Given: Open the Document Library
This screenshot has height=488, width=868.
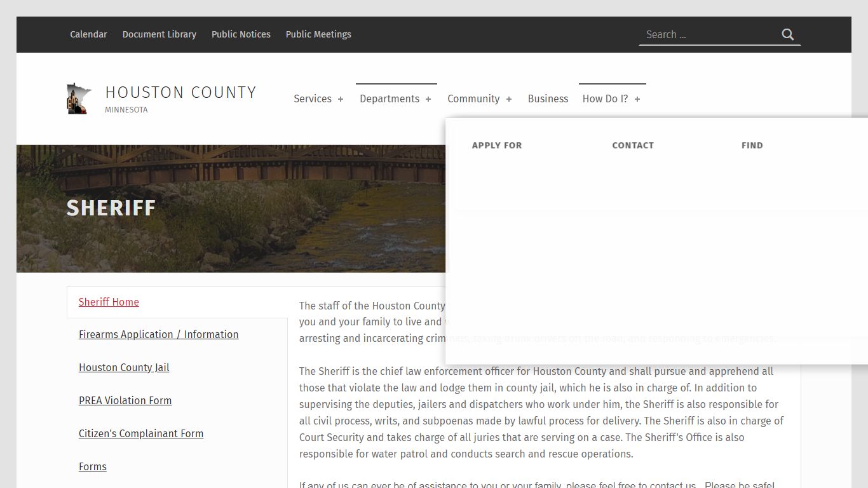Looking at the screenshot, I should 159,34.
